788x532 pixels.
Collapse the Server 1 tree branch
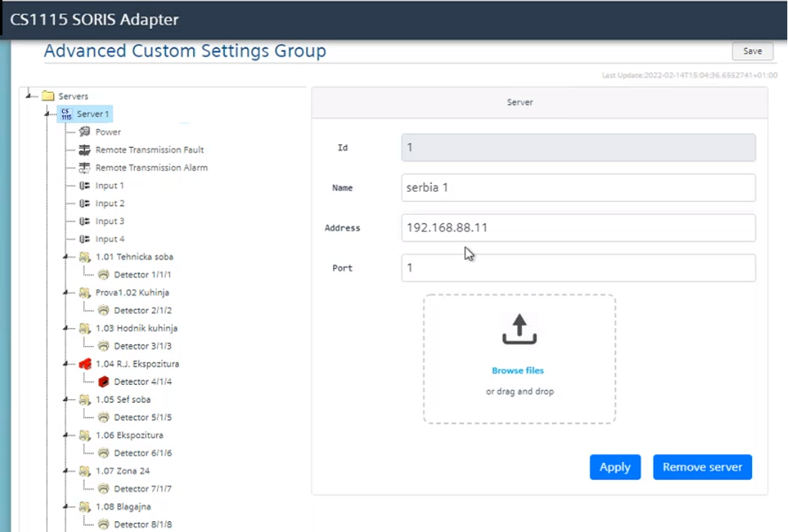48,113
